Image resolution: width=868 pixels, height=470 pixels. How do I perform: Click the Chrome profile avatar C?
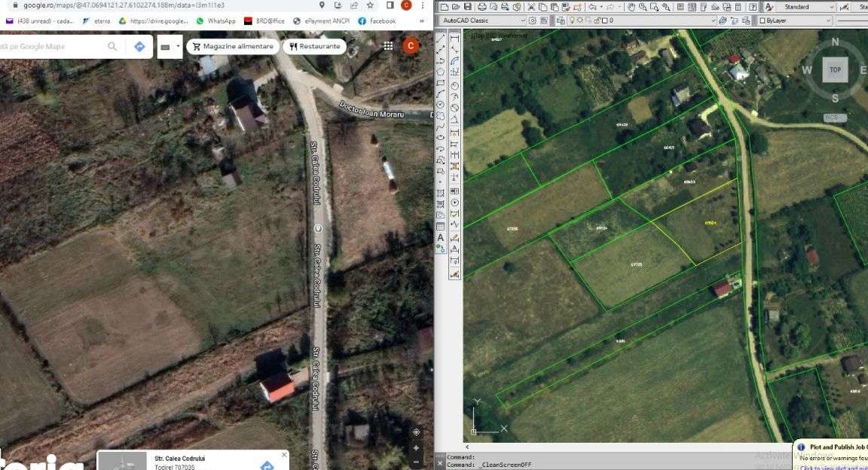coord(406,5)
